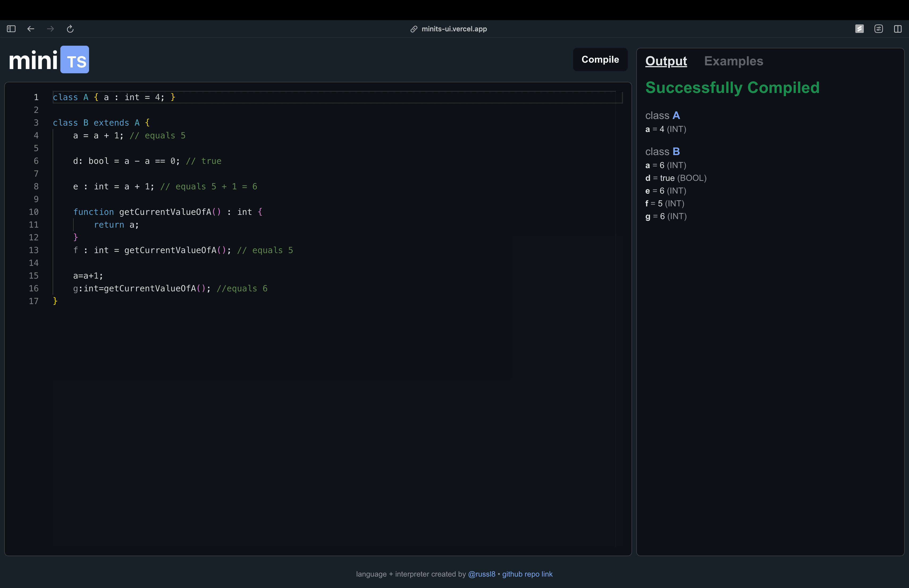Go forward with the forward arrow

tap(50, 29)
